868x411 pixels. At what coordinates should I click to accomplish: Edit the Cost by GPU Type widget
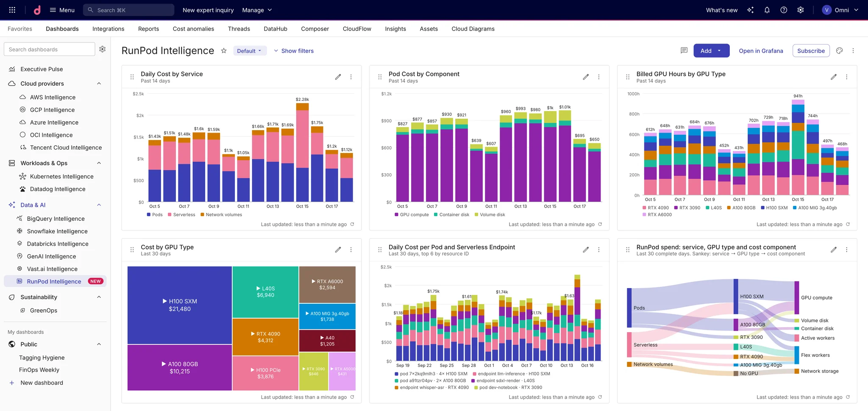point(338,250)
